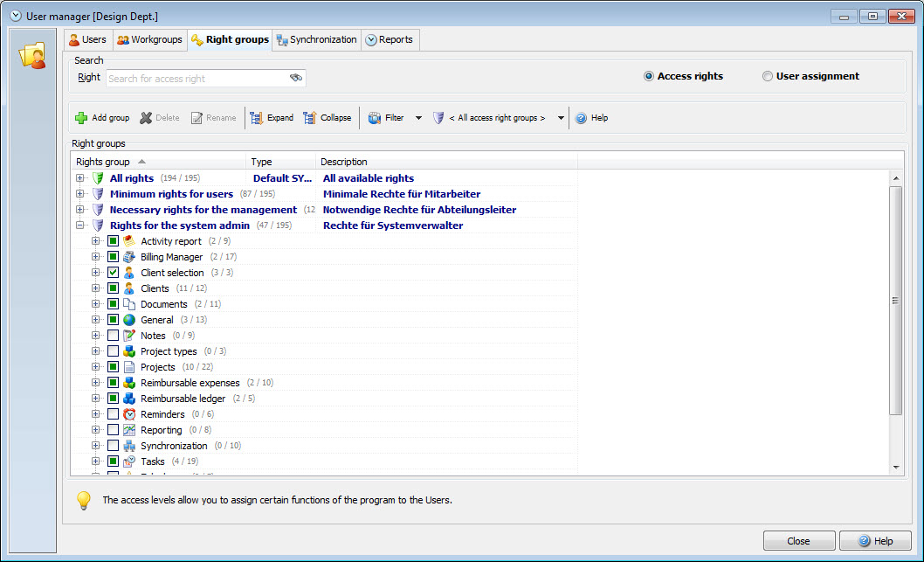
Task: Select the Access rights radio button
Action: 649,76
